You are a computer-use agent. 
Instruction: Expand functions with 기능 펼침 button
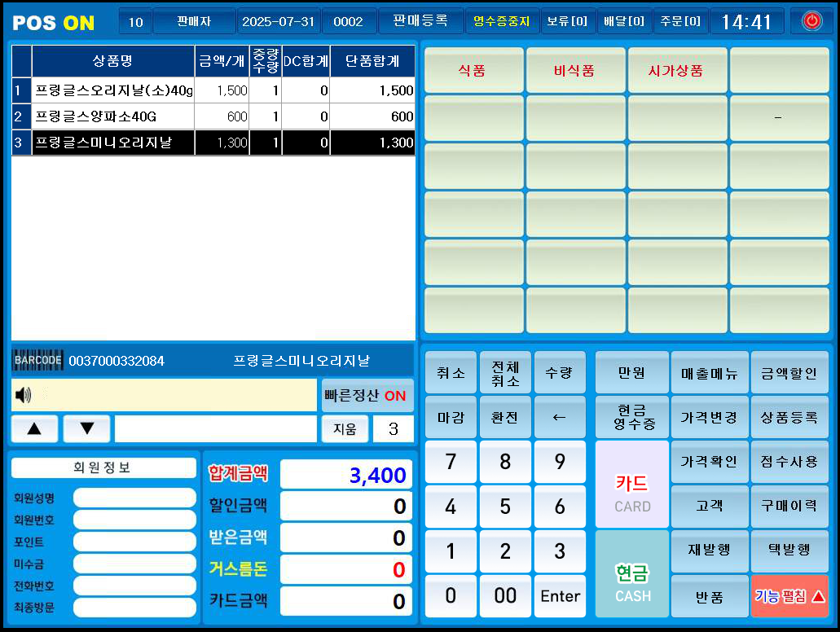[789, 596]
